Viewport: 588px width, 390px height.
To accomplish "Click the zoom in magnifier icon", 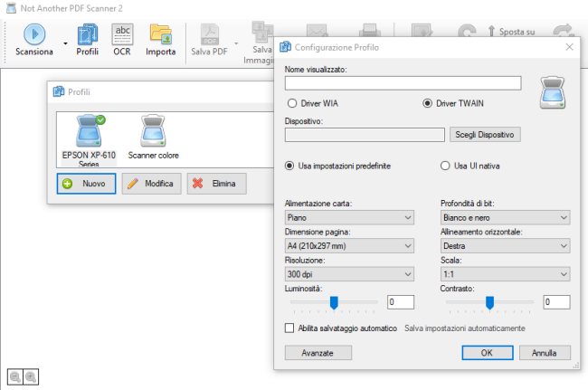I will click(31, 376).
